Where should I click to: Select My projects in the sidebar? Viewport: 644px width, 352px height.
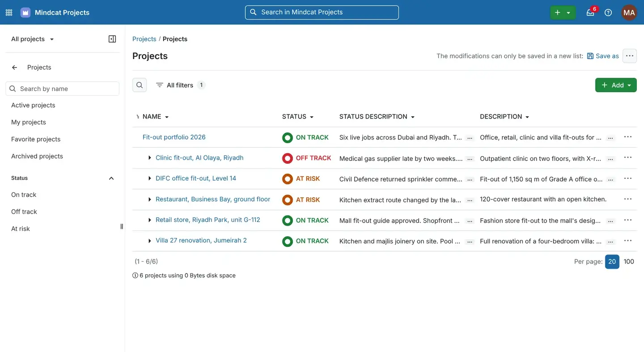pyautogui.click(x=29, y=122)
